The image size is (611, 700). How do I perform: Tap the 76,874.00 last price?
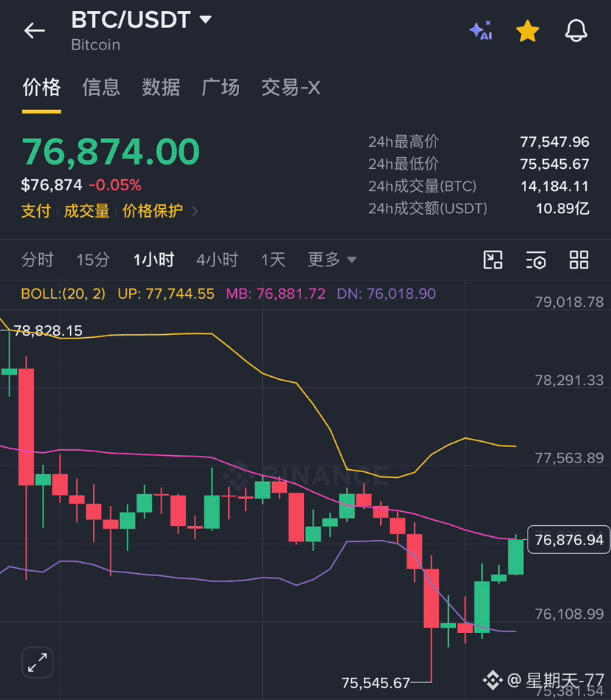[111, 152]
